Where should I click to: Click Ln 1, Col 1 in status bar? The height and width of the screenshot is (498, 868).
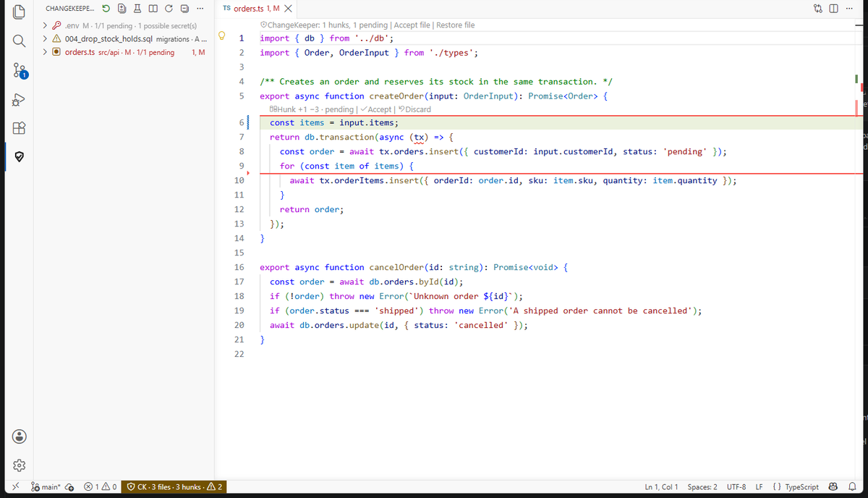(x=661, y=487)
